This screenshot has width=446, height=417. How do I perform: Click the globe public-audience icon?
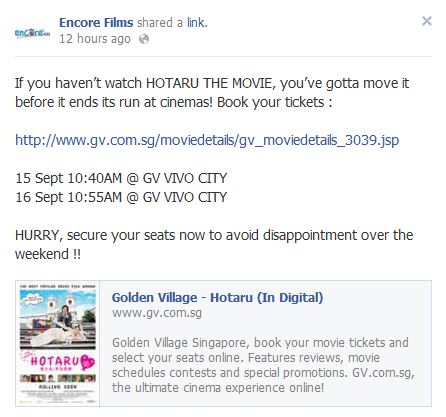pos(144,39)
